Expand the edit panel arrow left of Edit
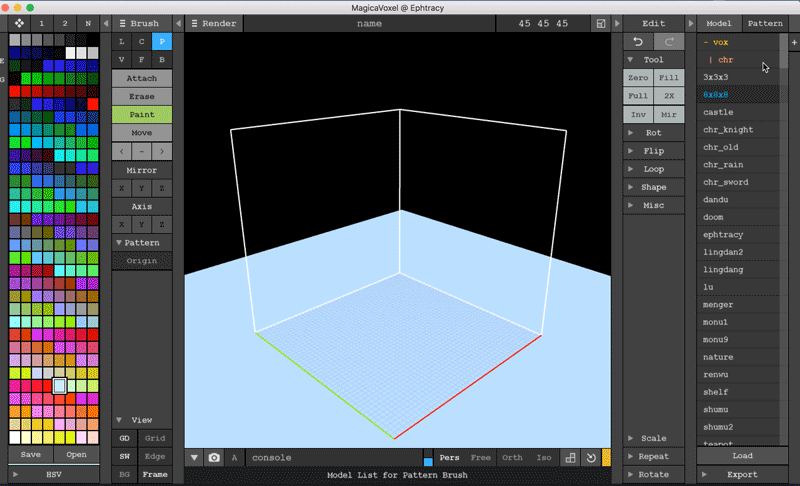Viewport: 800px width, 486px height. point(617,23)
